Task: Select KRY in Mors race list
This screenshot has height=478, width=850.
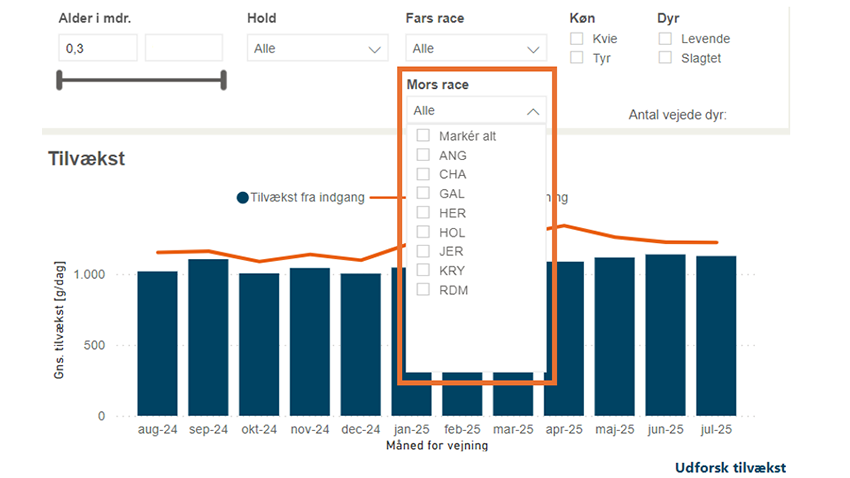Action: [424, 270]
